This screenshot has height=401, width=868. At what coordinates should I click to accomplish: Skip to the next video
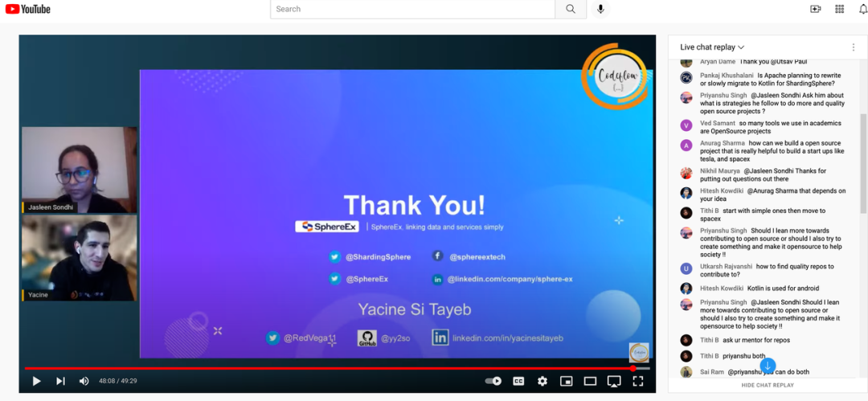tap(60, 381)
